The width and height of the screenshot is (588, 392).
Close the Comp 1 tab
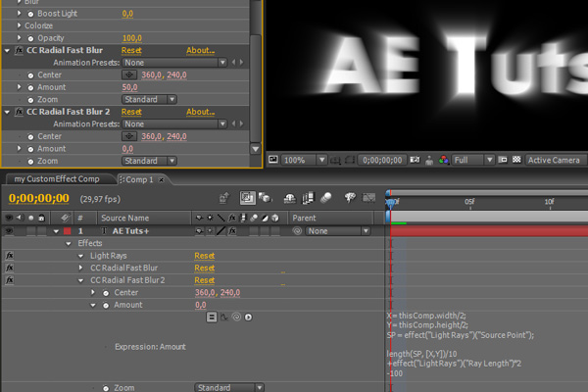(162, 179)
